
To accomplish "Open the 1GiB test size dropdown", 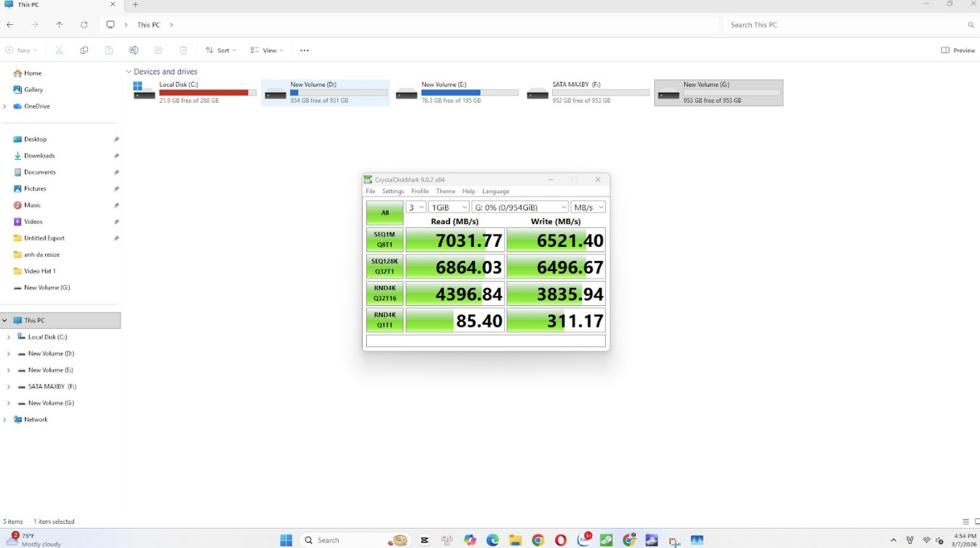I will [x=449, y=207].
